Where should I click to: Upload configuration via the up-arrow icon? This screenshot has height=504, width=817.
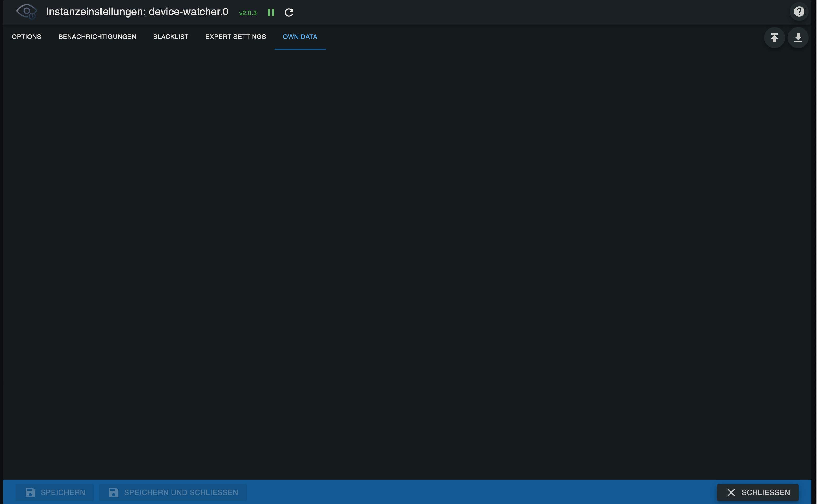[774, 38]
